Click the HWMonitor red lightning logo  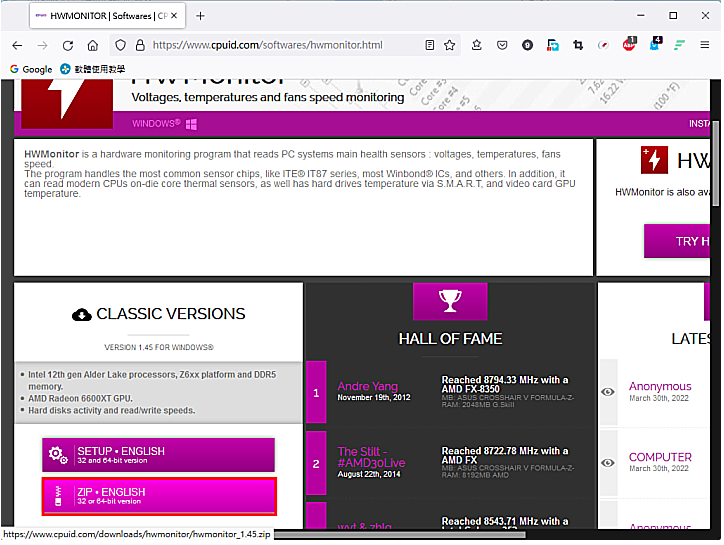(x=67, y=103)
